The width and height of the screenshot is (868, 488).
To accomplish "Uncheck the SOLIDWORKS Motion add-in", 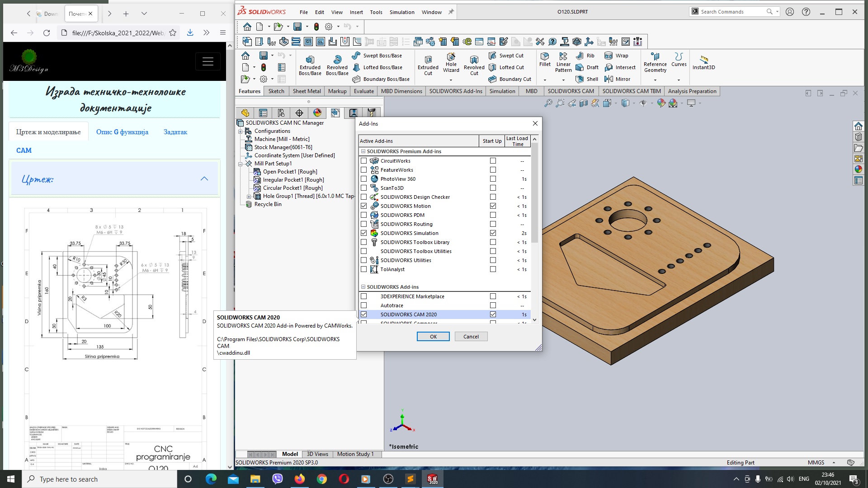I will [363, 206].
